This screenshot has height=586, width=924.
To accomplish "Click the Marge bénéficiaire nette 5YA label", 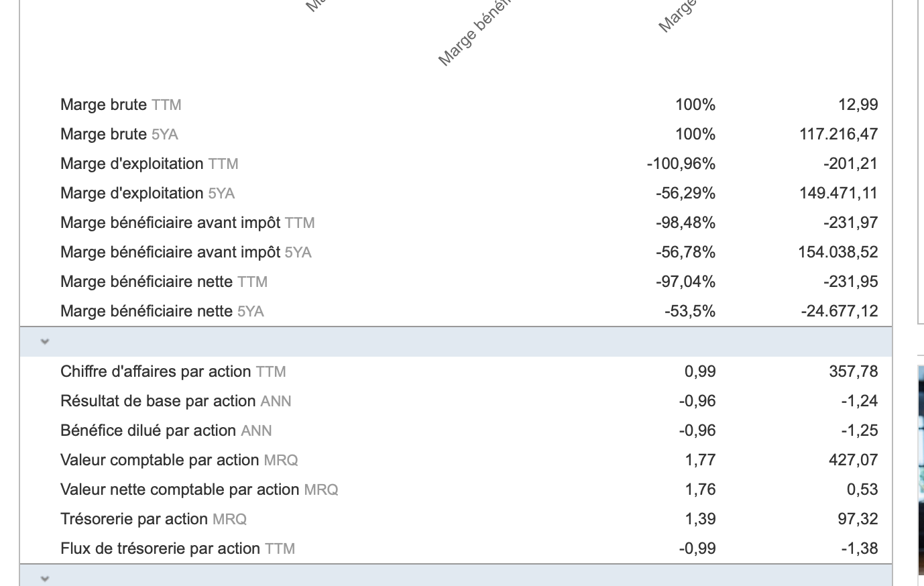I will pyautogui.click(x=162, y=311).
